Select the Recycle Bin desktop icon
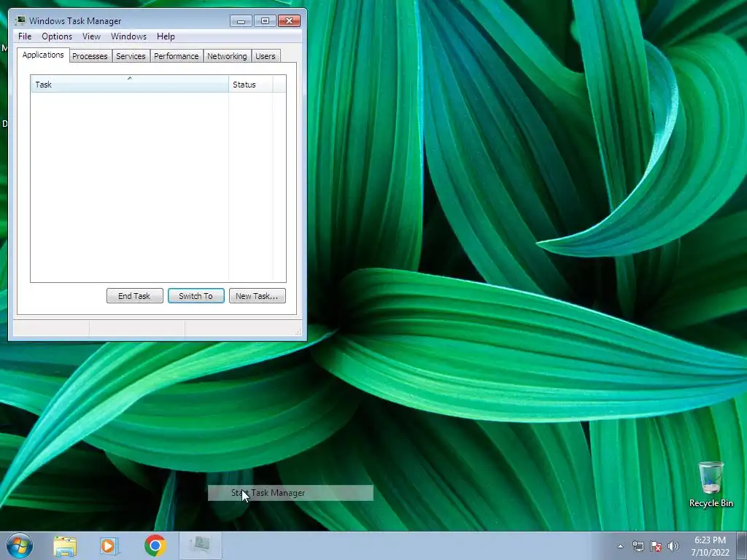747x560 pixels. (711, 485)
